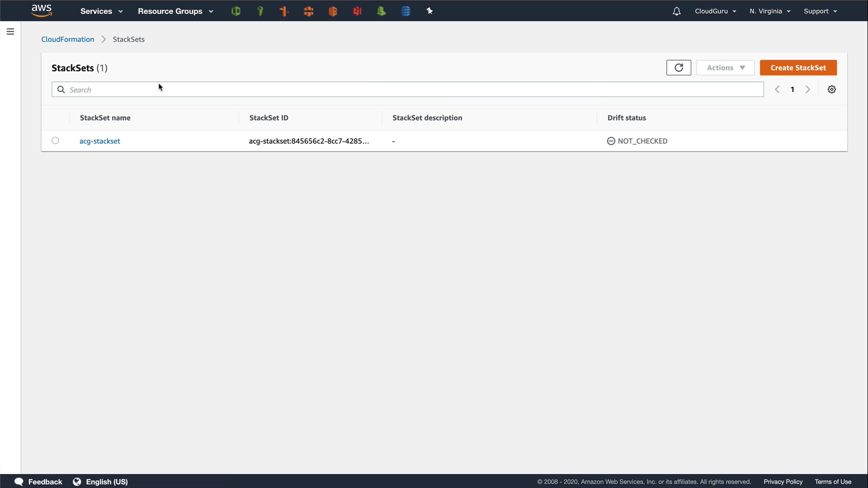Viewport: 868px width, 488px height.
Task: Open the N. Virginia region dropdown
Action: [x=769, y=11]
